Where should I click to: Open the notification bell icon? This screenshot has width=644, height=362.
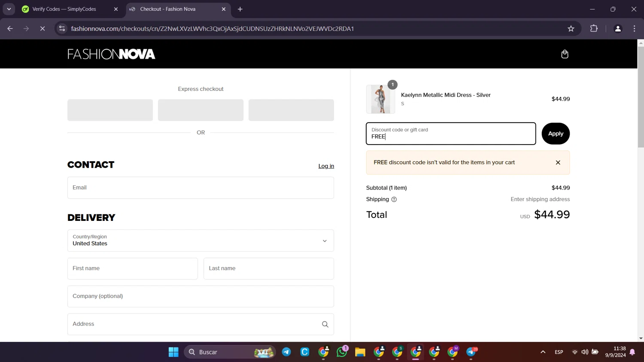pos(632,352)
